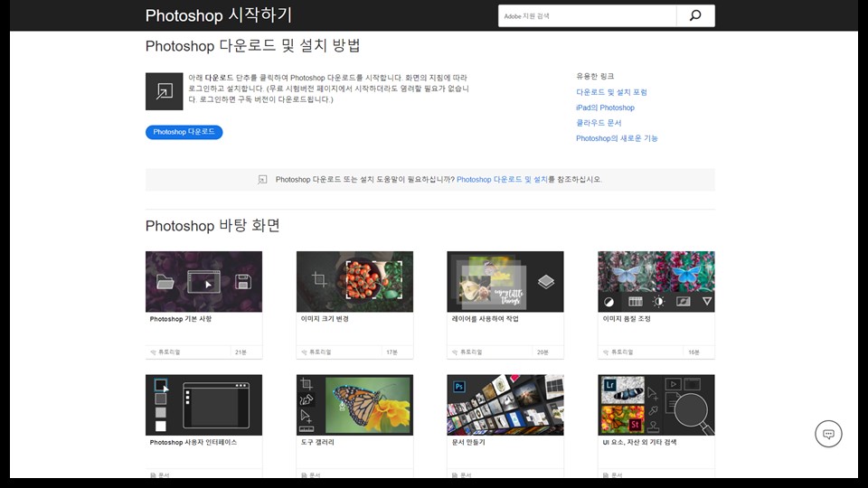Open the Photoshop 기본 사항 tutorial thumbnail
The height and width of the screenshot is (488, 868).
(x=203, y=282)
